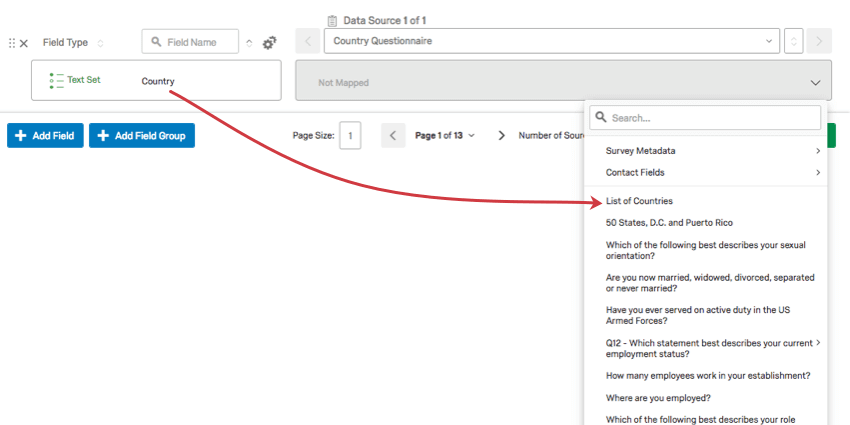Expand the Q12 employment status submenu
850x425 pixels.
(818, 343)
